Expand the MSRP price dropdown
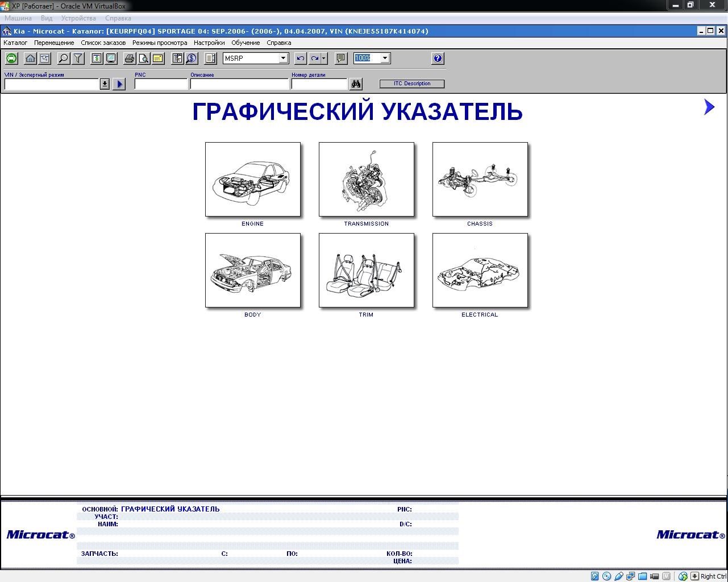The image size is (728, 582). (x=283, y=58)
